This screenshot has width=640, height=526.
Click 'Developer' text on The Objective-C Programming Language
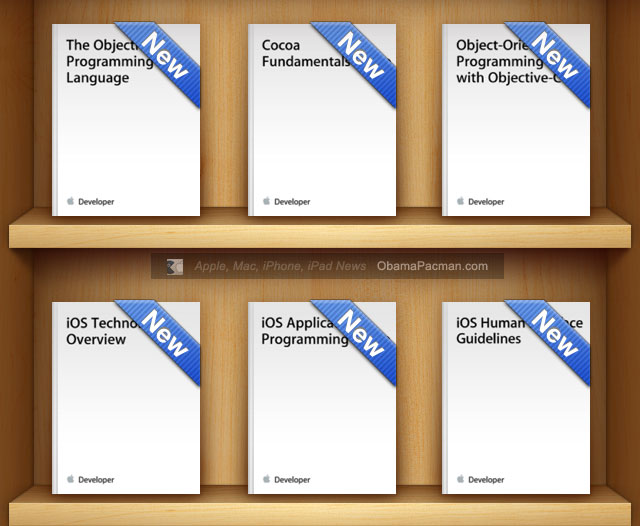[x=96, y=202]
